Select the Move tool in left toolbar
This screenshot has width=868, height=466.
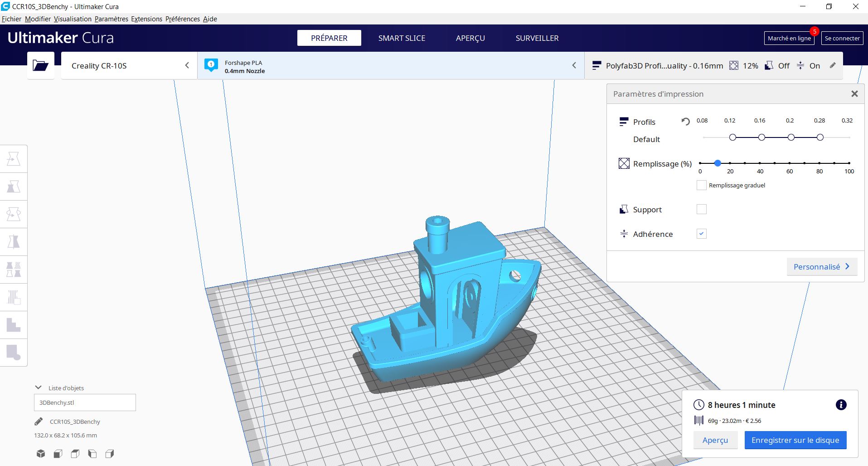pyautogui.click(x=14, y=159)
